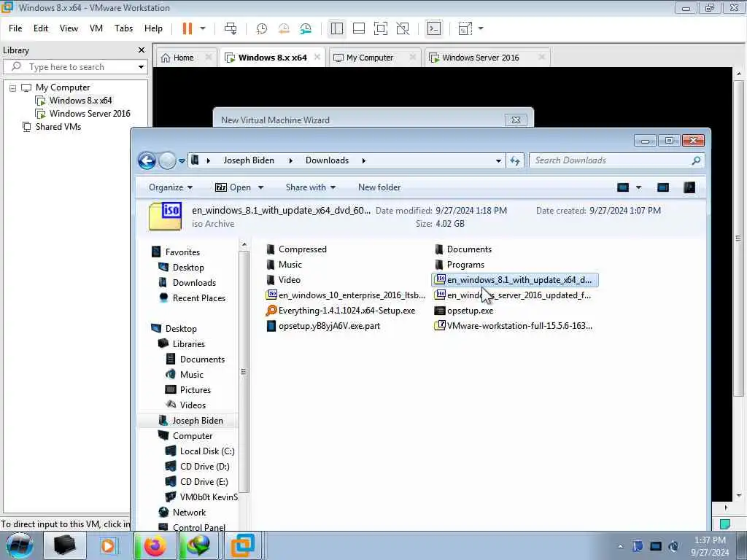Select Everything-1.4.1.1024.x64-Setup.exe file
This screenshot has width=747, height=560.
tap(340, 311)
